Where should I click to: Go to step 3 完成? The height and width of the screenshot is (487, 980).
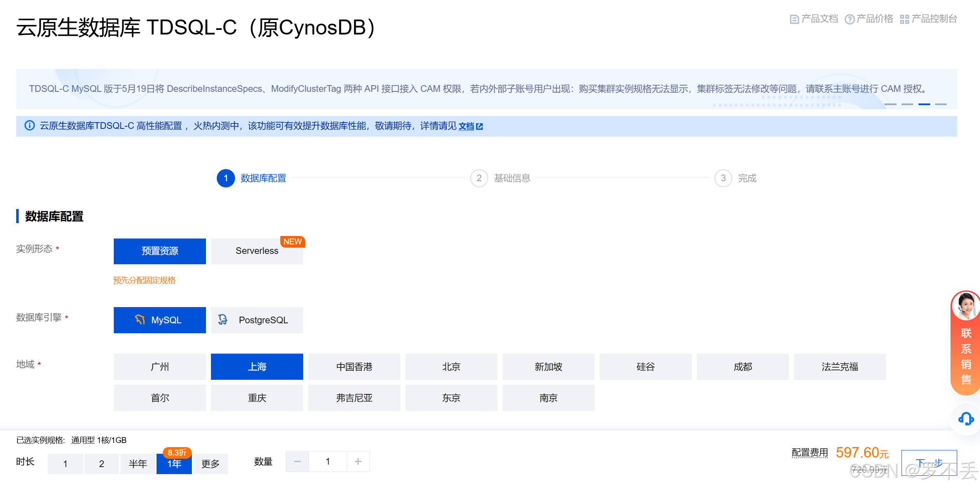coord(735,178)
